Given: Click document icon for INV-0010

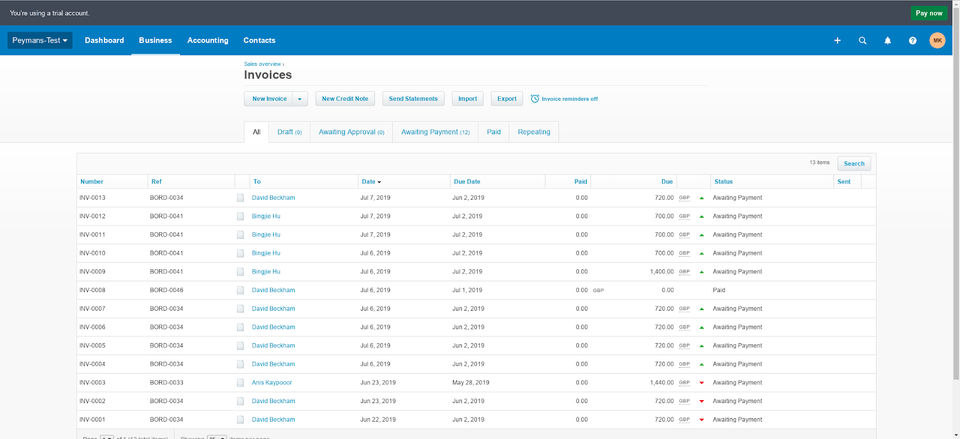Looking at the screenshot, I should pyautogui.click(x=241, y=253).
